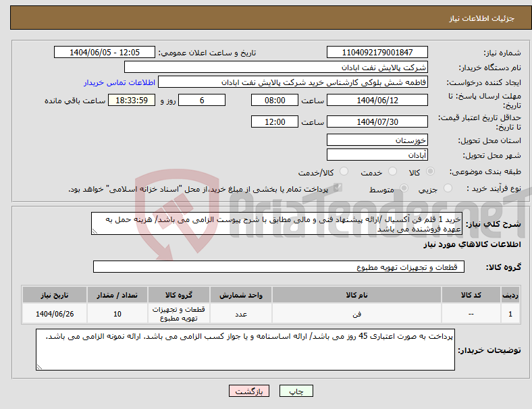Click the description textarea resize handle
Screen dimensions: 532x409
(95, 231)
